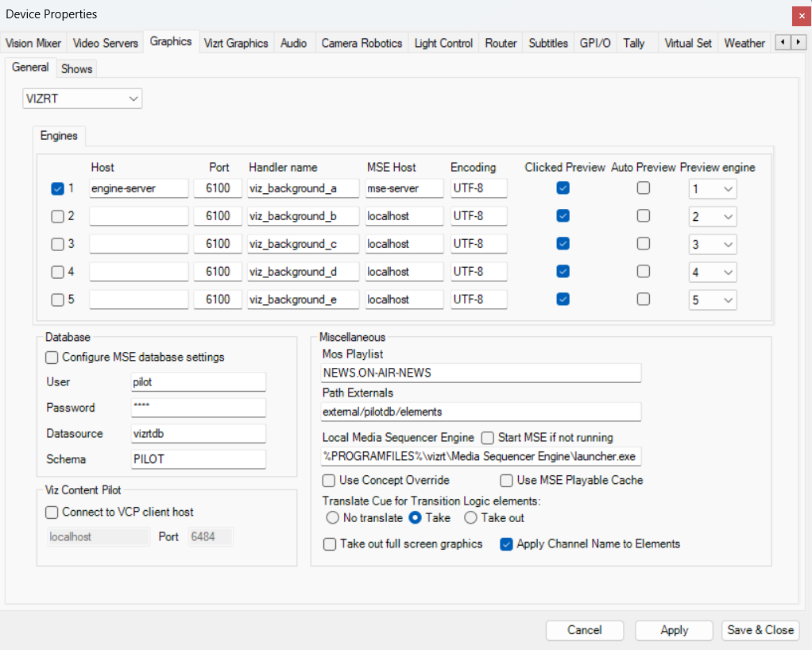The height and width of the screenshot is (650, 812).
Task: Toggle Auto Preview for engine 1
Action: tap(643, 188)
